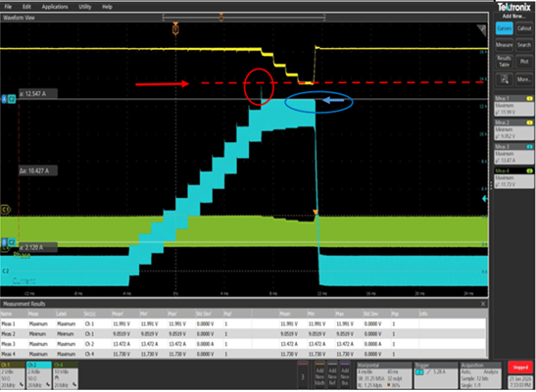Screen dimensions: 536x392
Task: Close the Measurement Results table
Action: click(483, 304)
